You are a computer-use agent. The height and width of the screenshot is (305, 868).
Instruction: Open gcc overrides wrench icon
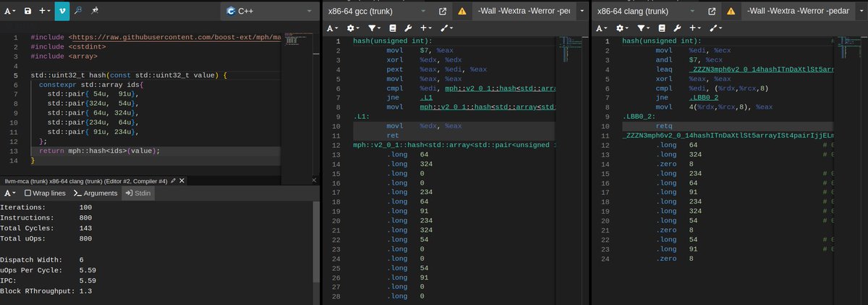click(407, 28)
